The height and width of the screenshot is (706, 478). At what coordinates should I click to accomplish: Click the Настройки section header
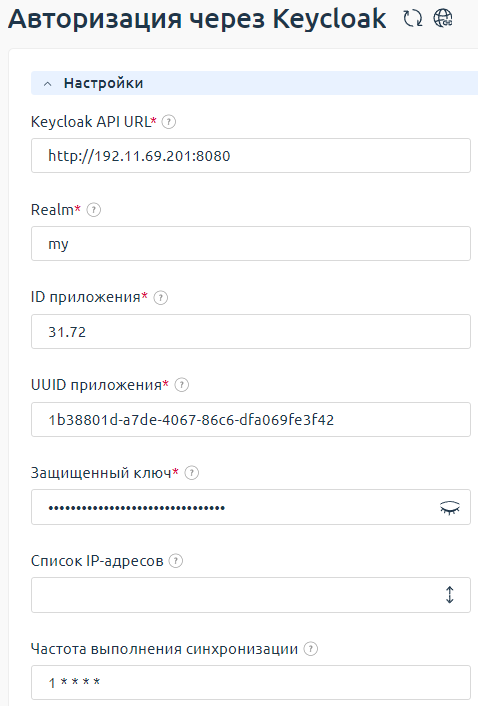tap(254, 83)
